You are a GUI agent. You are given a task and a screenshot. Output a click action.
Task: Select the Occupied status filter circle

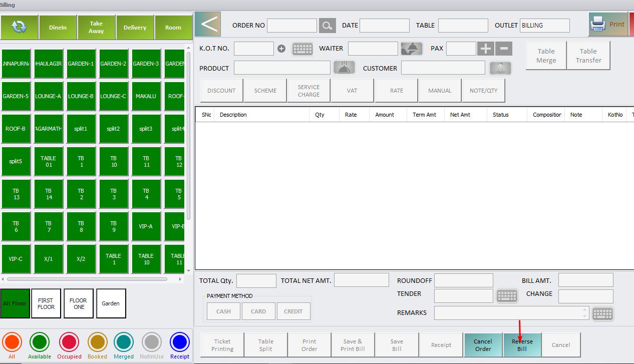click(69, 342)
